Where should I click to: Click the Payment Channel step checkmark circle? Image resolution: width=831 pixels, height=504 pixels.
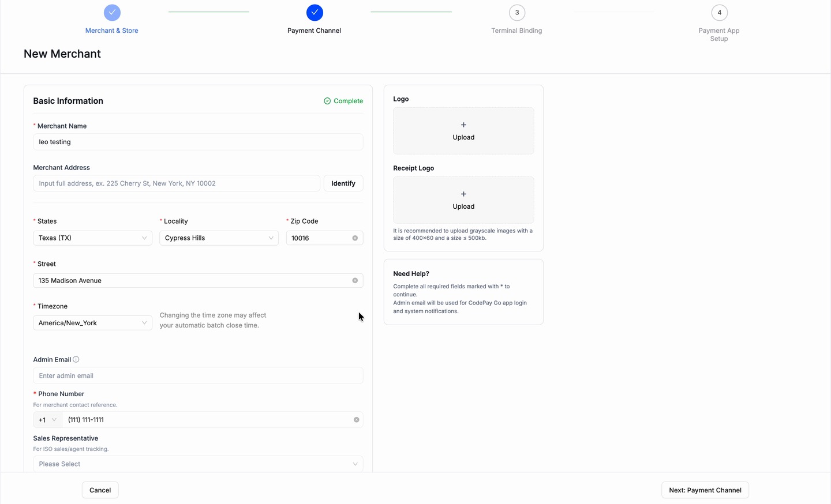tap(315, 12)
